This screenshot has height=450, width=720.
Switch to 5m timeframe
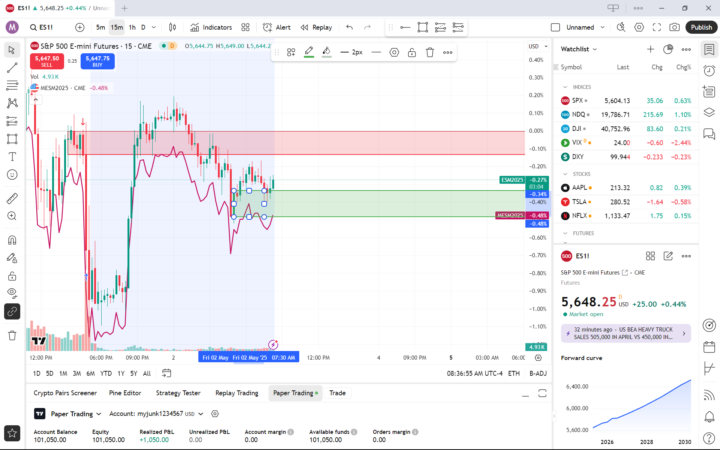coord(100,28)
